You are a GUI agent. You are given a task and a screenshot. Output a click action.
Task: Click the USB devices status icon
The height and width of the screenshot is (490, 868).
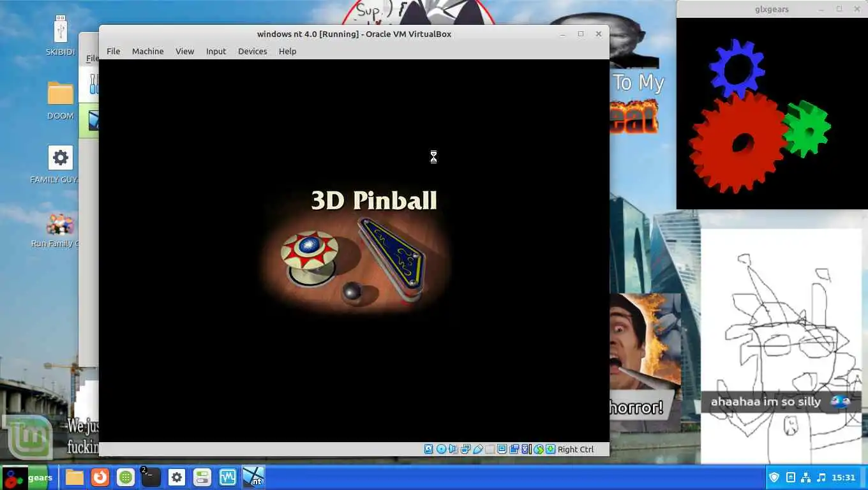[x=477, y=449]
